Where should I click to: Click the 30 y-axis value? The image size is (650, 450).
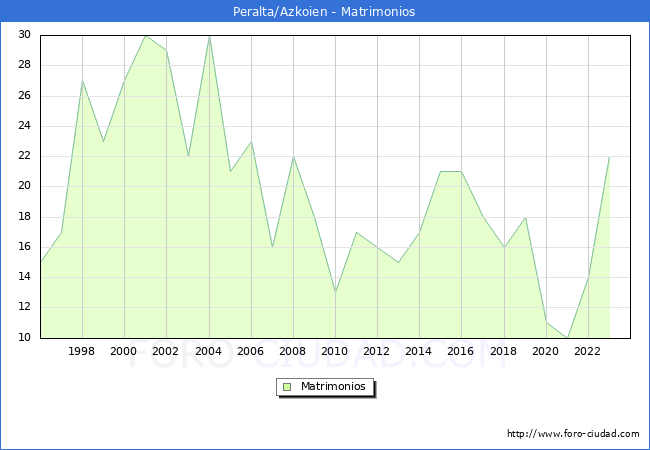pyautogui.click(x=24, y=34)
